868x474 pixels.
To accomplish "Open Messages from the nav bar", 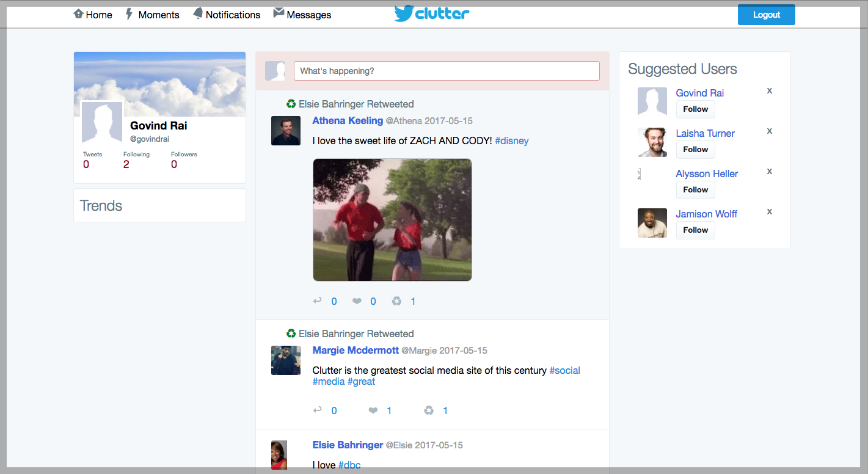I will coord(308,15).
